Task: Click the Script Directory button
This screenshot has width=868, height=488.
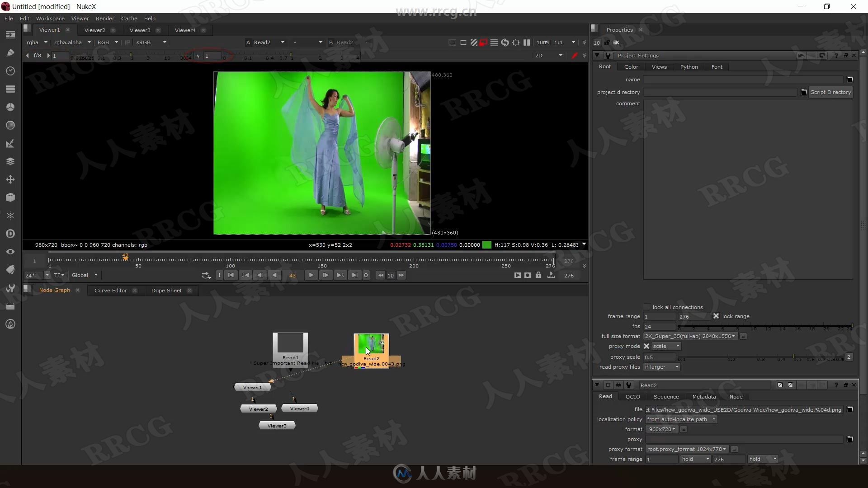Action: [x=830, y=92]
